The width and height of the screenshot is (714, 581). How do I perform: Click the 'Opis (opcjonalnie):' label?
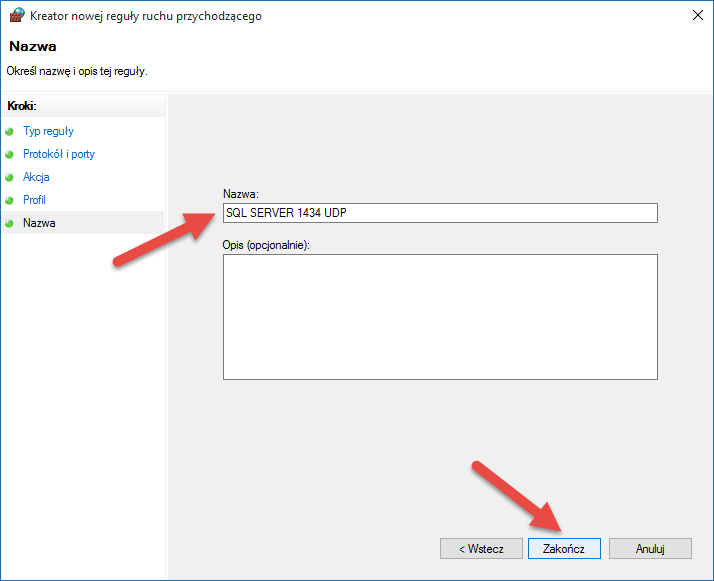click(266, 245)
